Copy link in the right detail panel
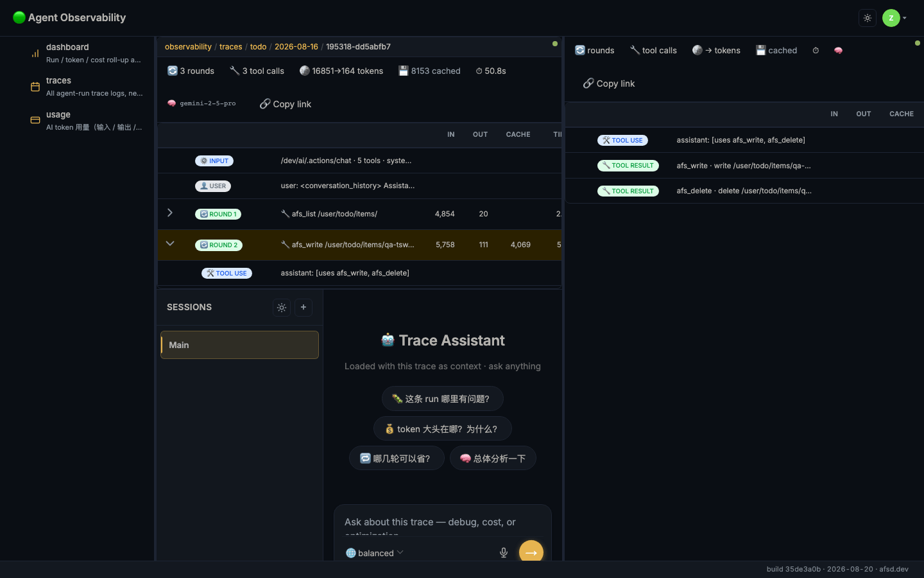Viewport: 924px width, 578px height. click(609, 83)
